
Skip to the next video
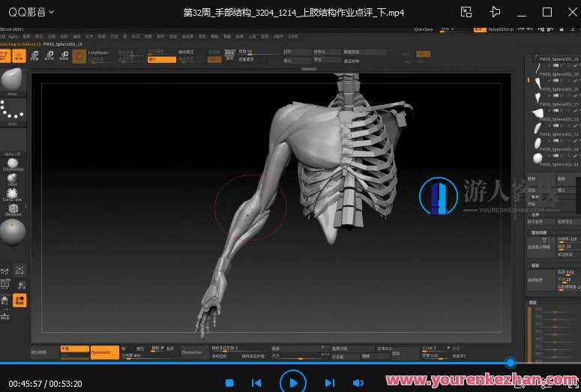point(329,383)
